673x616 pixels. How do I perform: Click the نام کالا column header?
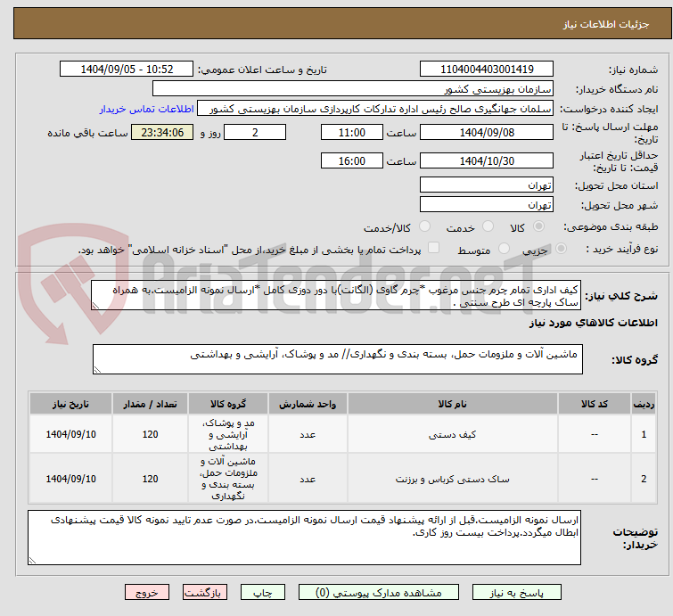[452, 404]
